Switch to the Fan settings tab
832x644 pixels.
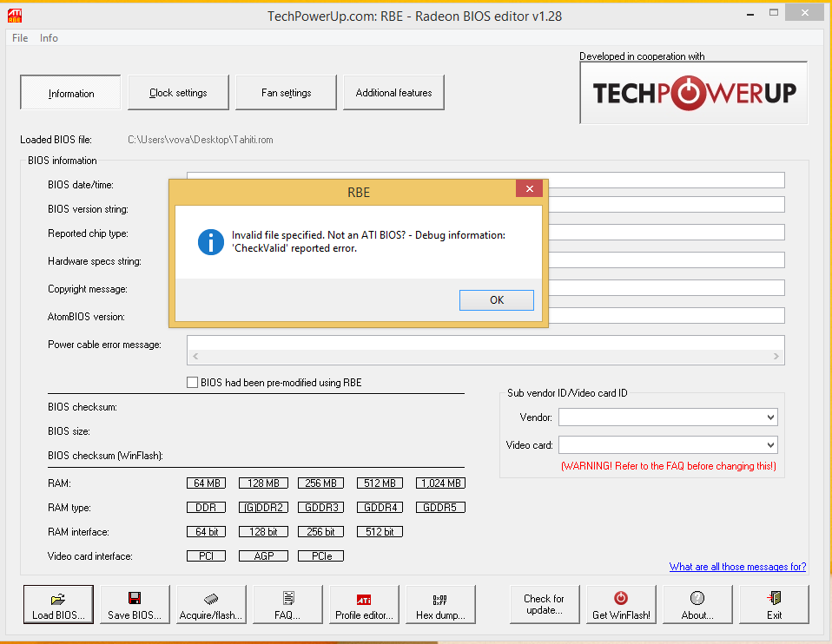[286, 93]
